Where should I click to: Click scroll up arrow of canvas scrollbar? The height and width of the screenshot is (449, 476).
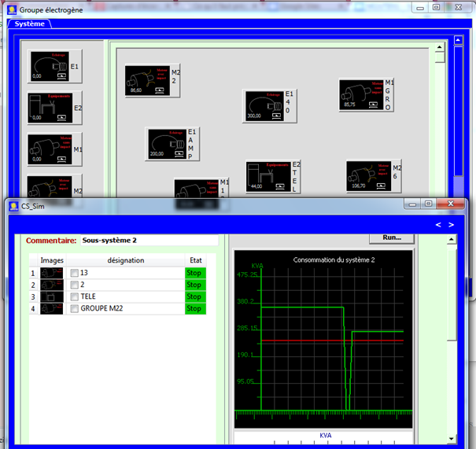440,47
